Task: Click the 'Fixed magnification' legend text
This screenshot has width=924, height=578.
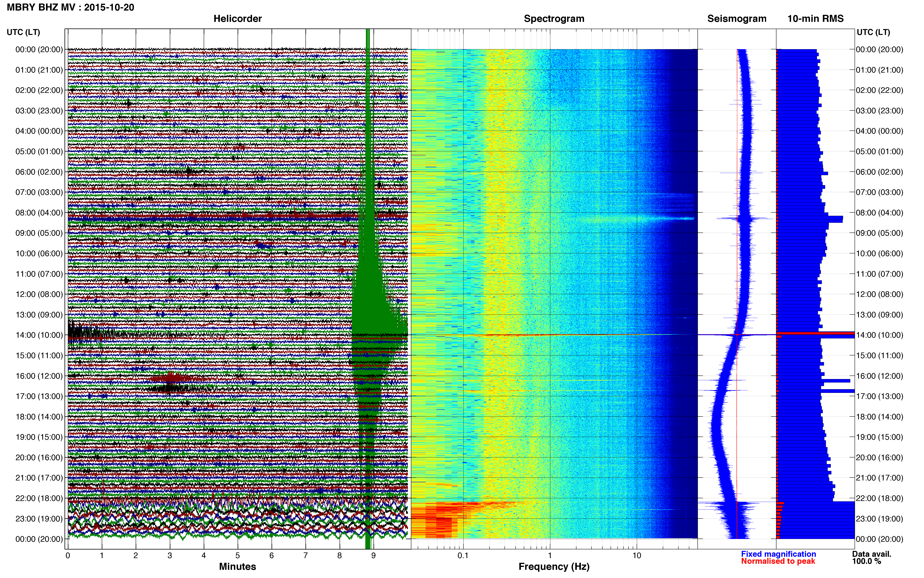Action: 778,554
